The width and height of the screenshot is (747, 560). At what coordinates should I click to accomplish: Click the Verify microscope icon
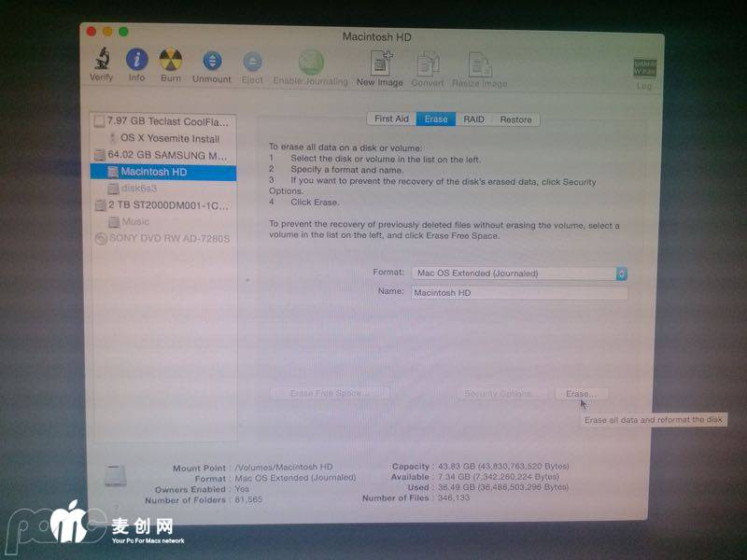[x=100, y=61]
